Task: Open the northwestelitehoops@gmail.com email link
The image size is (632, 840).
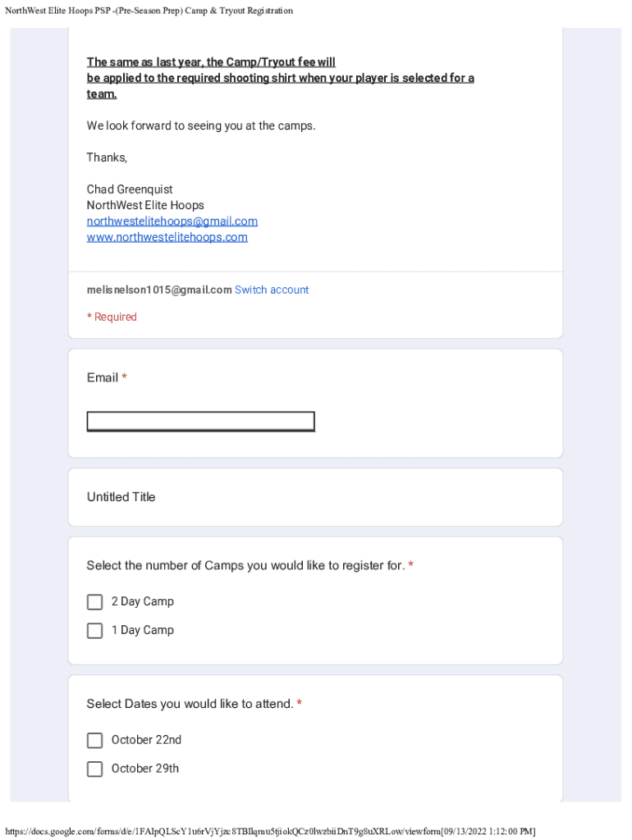Action: click(x=172, y=221)
